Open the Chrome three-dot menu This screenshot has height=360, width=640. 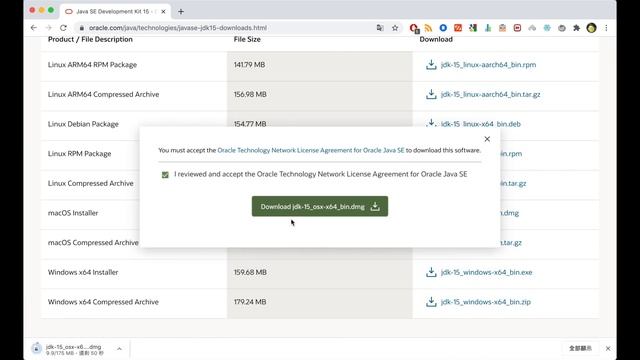coord(606,28)
